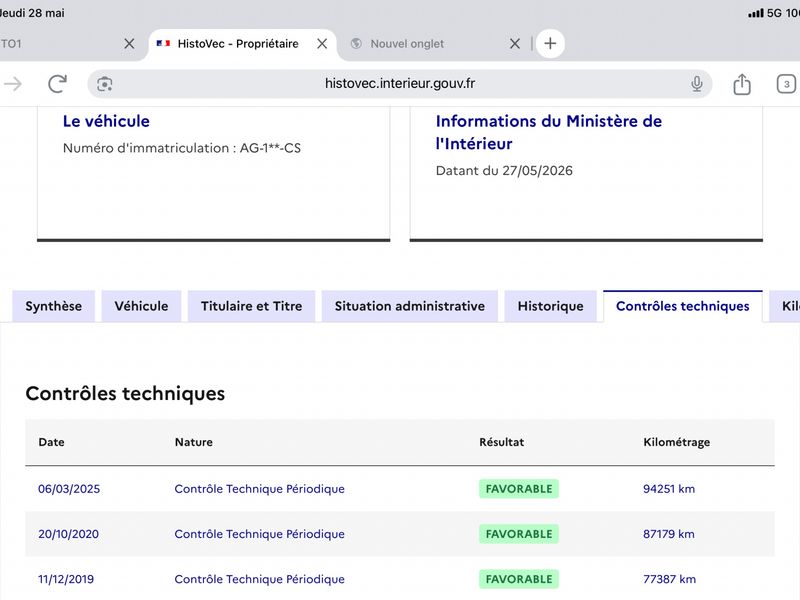The width and height of the screenshot is (800, 600).
Task: Go to the Historique tab
Action: click(551, 306)
